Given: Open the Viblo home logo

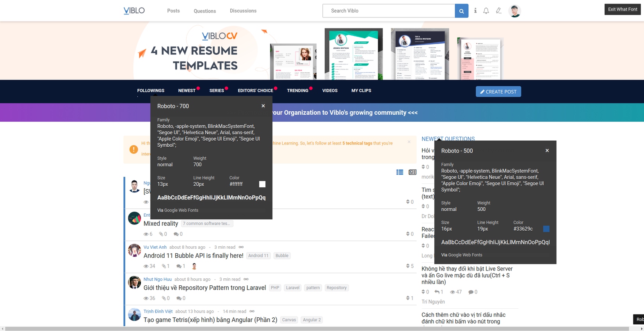Looking at the screenshot, I should click(x=134, y=11).
